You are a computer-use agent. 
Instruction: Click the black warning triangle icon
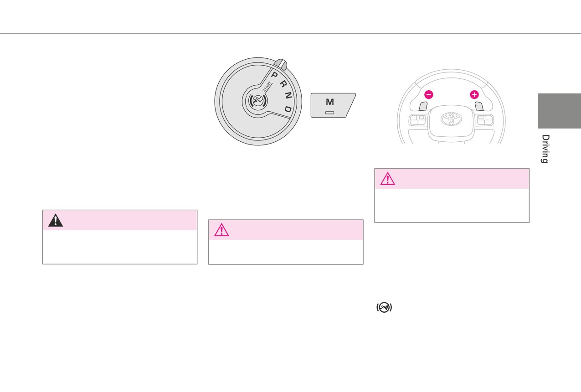[x=56, y=220]
